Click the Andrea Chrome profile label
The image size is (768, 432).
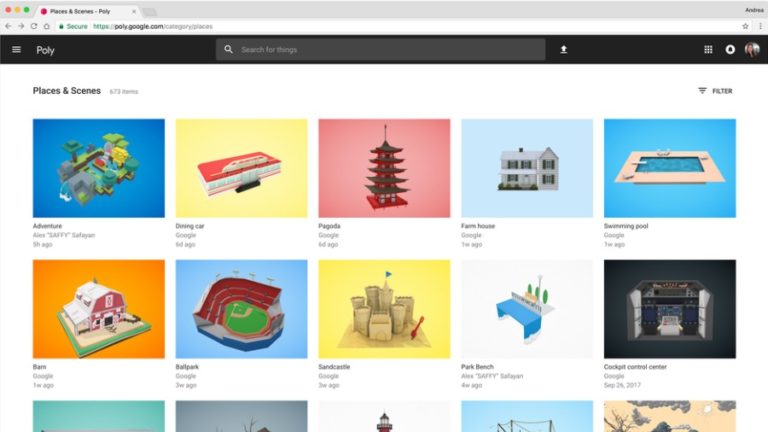pyautogui.click(x=754, y=10)
